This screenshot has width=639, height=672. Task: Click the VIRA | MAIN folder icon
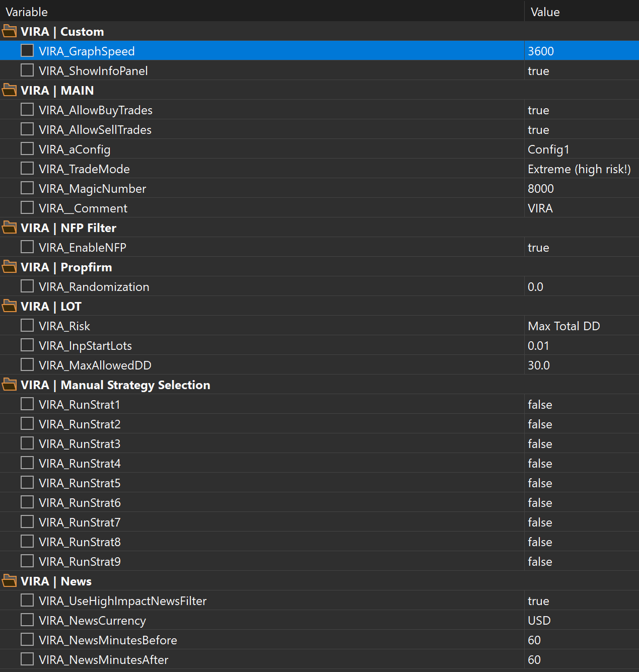tap(9, 90)
